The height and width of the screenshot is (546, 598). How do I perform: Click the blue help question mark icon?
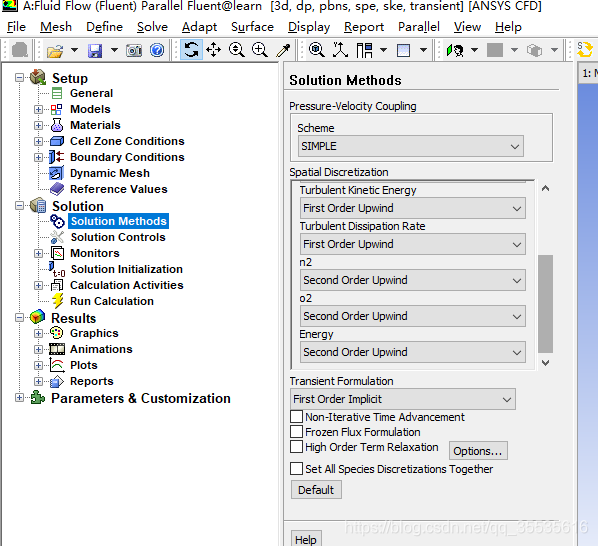[x=157, y=50]
